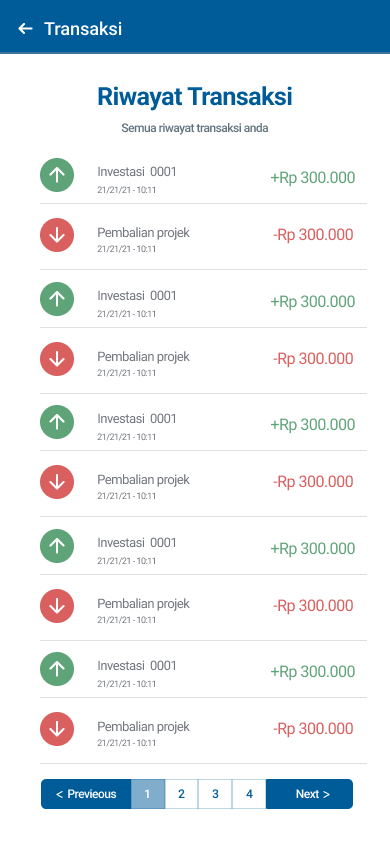Click the < Previeous button
The width and height of the screenshot is (390, 844).
[x=86, y=794]
